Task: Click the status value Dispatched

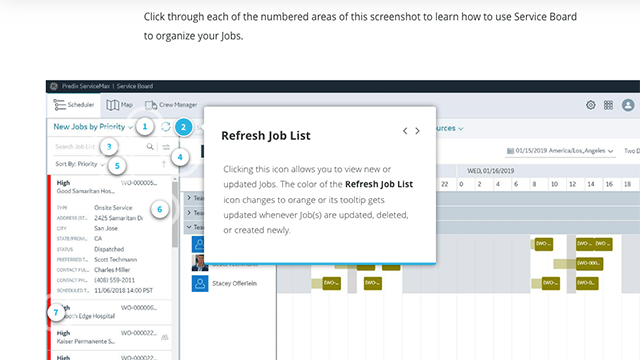Action: [x=109, y=249]
